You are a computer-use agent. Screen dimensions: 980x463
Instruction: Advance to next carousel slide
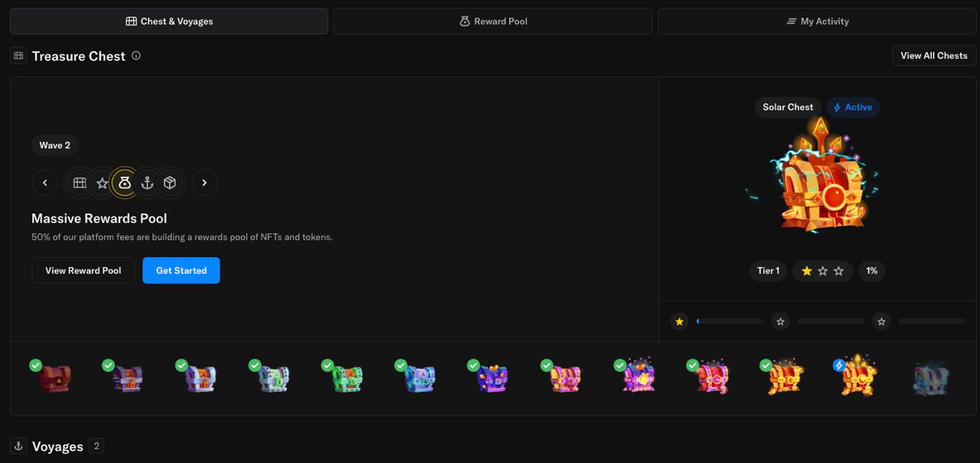pyautogui.click(x=204, y=183)
